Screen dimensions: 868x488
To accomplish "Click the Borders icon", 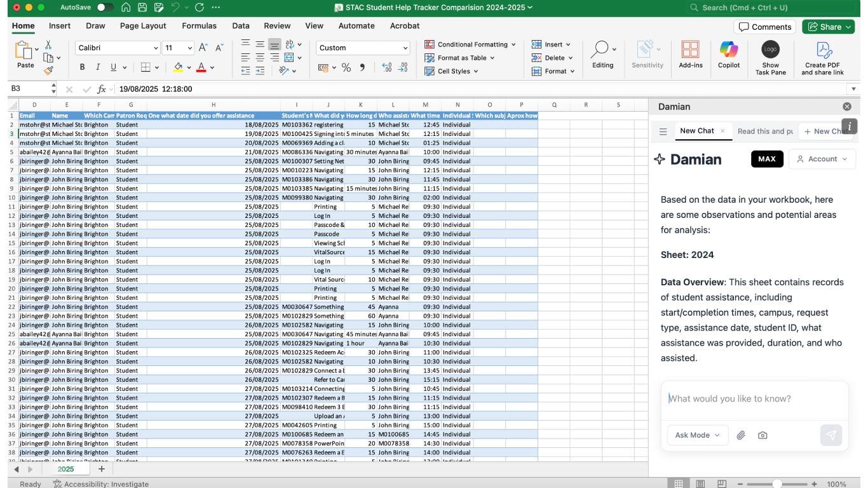I will [x=145, y=67].
